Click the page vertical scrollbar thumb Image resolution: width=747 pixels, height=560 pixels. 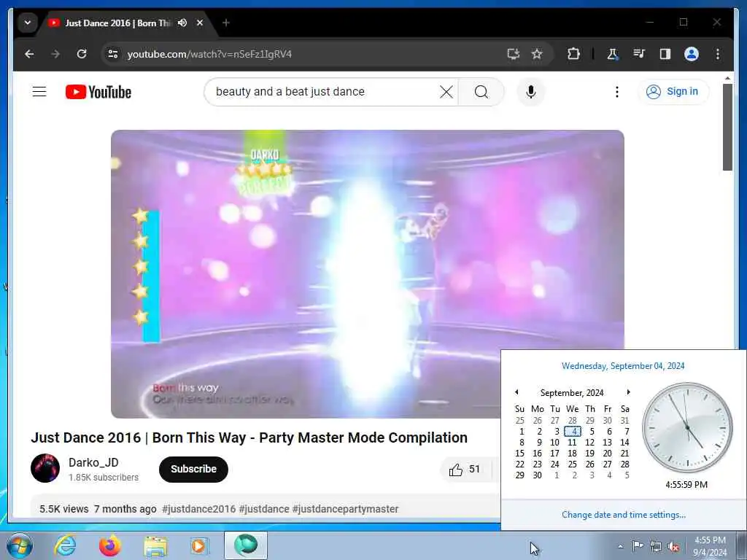coord(727,127)
